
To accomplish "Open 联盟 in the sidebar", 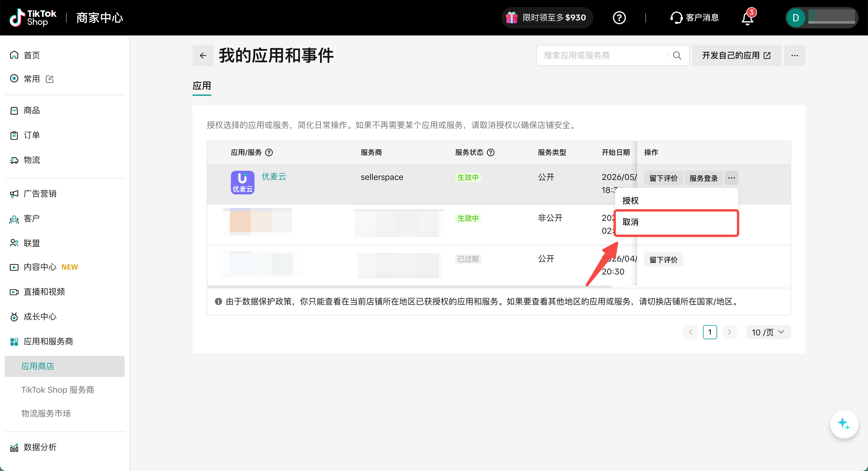I will coord(65,243).
